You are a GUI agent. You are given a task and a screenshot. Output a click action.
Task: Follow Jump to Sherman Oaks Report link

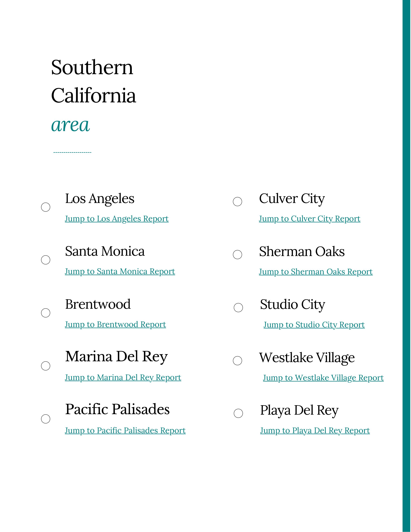click(x=316, y=272)
